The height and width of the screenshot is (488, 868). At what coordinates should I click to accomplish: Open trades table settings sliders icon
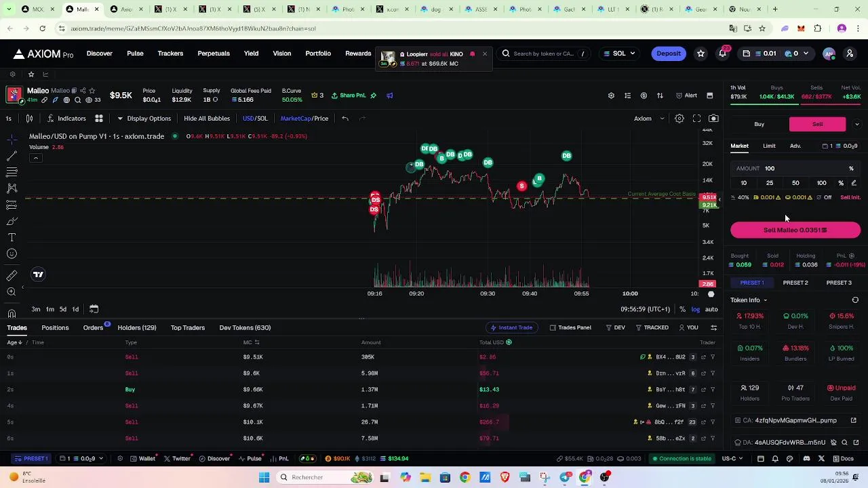pos(713,328)
